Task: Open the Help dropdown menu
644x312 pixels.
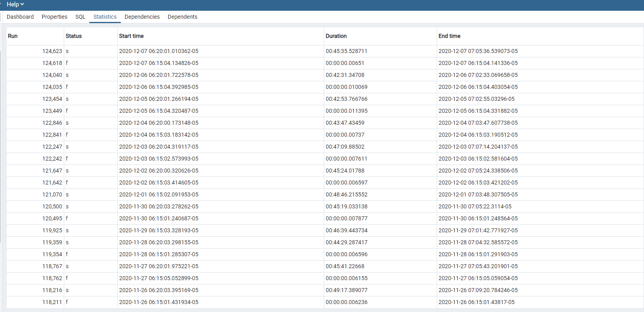Action: (x=15, y=4)
